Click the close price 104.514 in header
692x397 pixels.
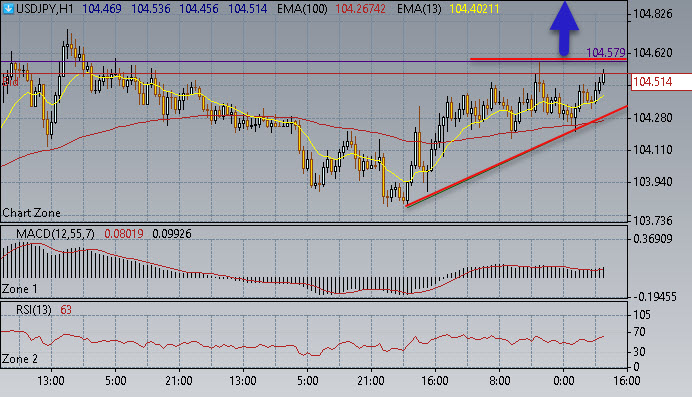click(x=248, y=9)
